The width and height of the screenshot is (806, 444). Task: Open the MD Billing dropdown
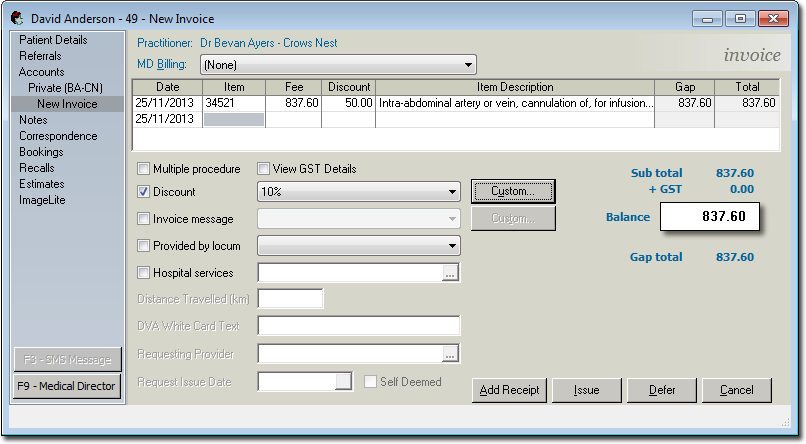click(x=338, y=65)
